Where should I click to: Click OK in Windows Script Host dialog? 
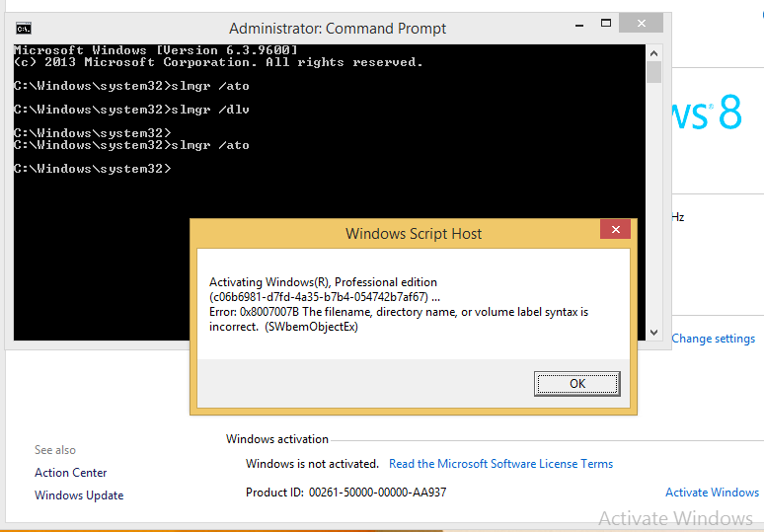point(576,384)
